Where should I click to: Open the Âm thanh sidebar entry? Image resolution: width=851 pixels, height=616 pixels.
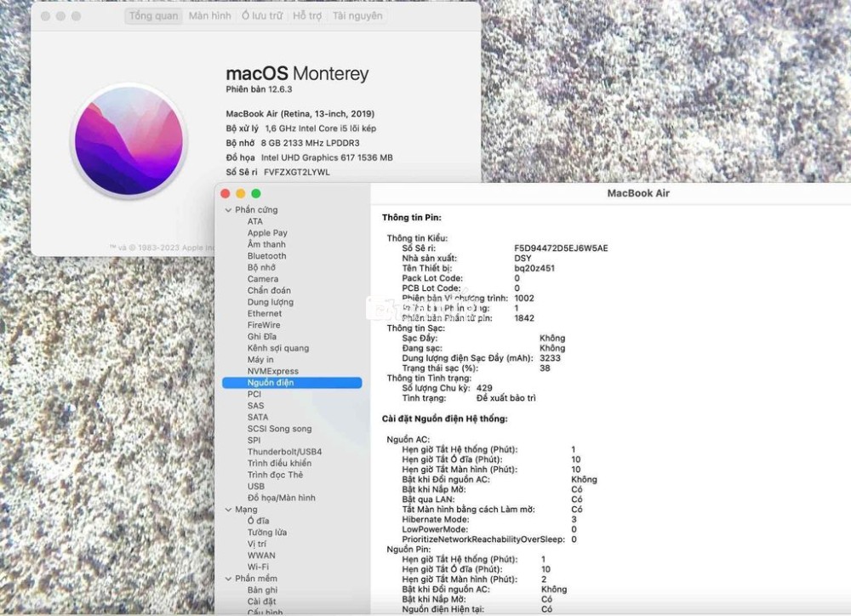coord(266,244)
